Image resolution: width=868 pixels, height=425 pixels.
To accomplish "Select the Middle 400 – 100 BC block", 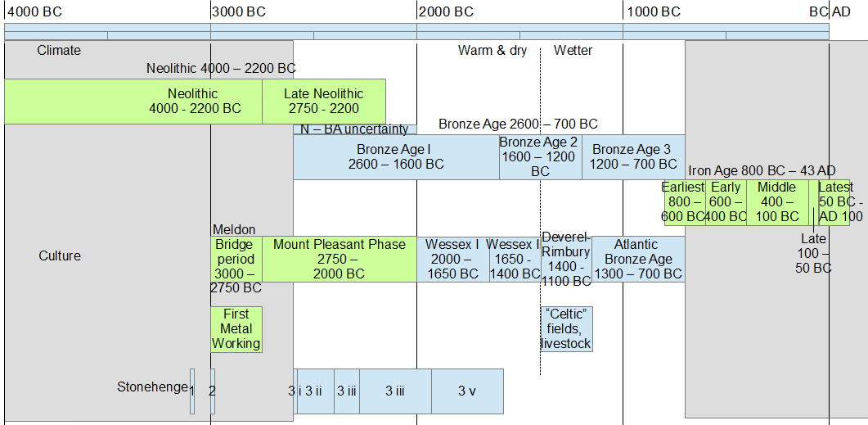I will click(777, 202).
